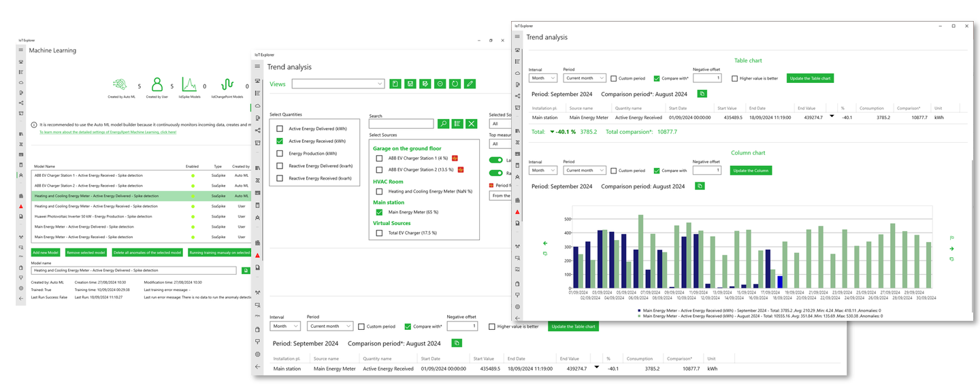Open the Views dropdown
Screen dimensions: 980x387
click(338, 84)
